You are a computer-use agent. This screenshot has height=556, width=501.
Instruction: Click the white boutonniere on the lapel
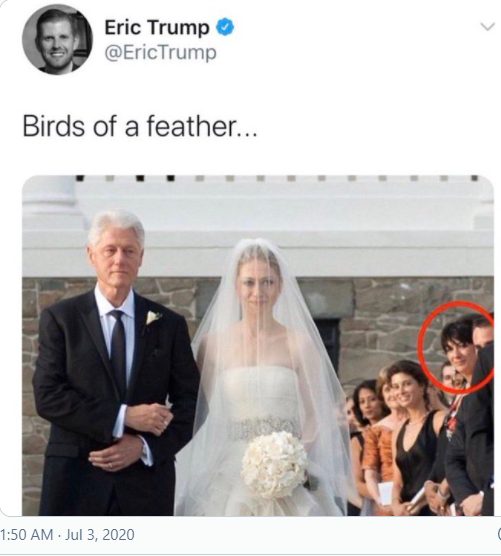coord(153,317)
